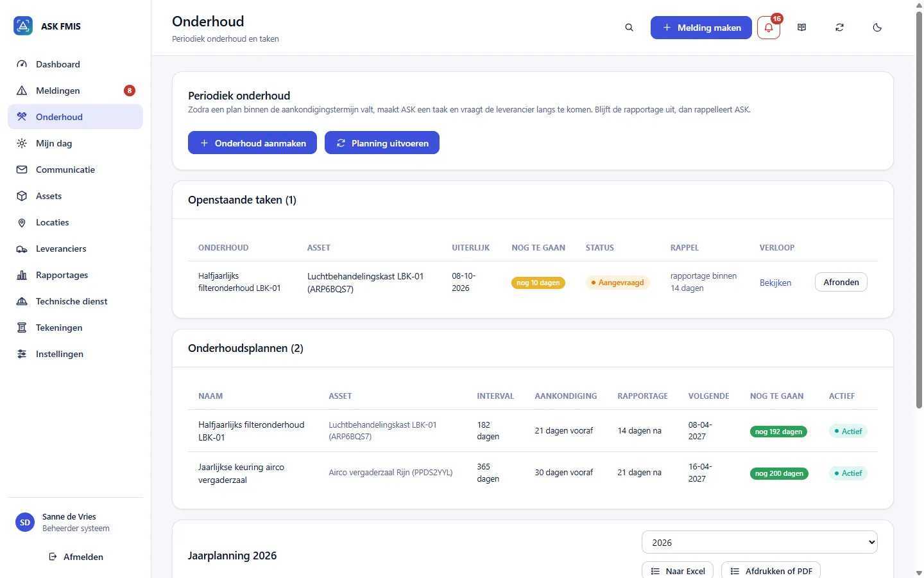Image resolution: width=924 pixels, height=578 pixels.
Task: Click the Communicatie envelope icon
Action: pos(22,170)
